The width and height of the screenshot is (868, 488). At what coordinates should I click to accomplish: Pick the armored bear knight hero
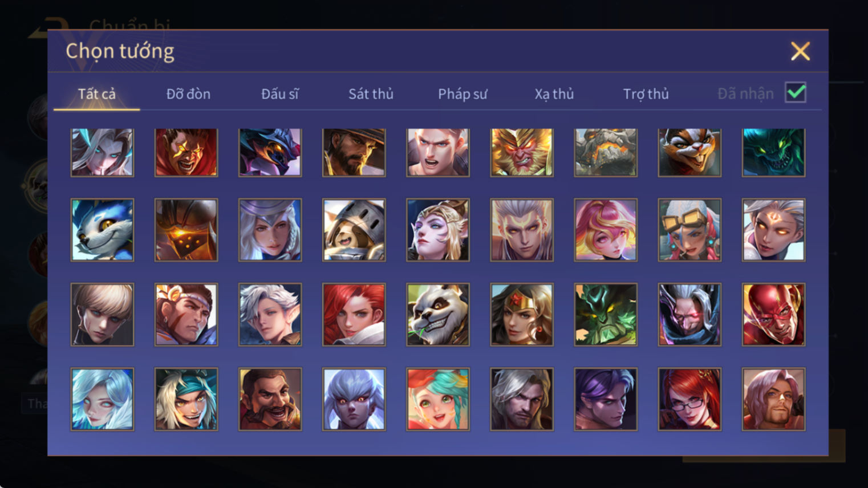pyautogui.click(x=354, y=230)
